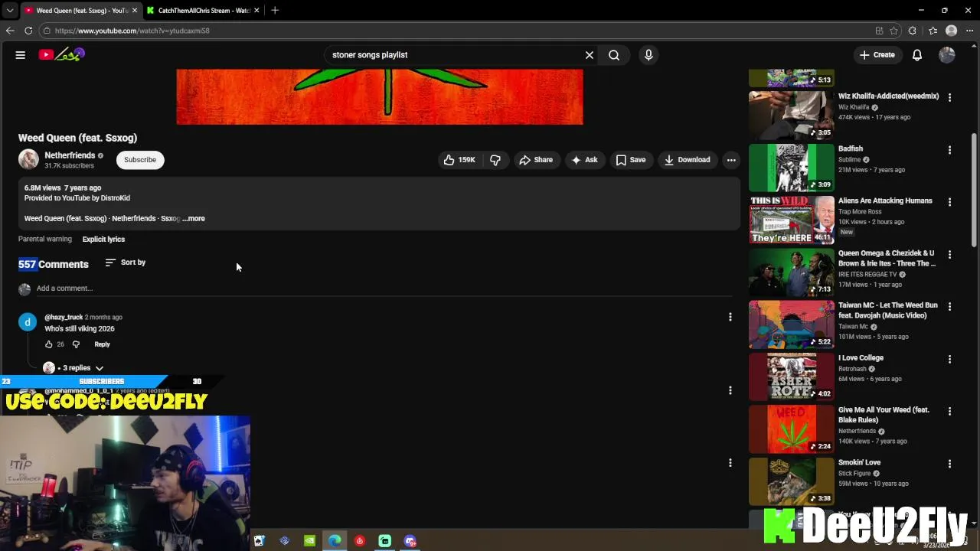
Task: Open Smokin' Love video title
Action: tap(859, 462)
